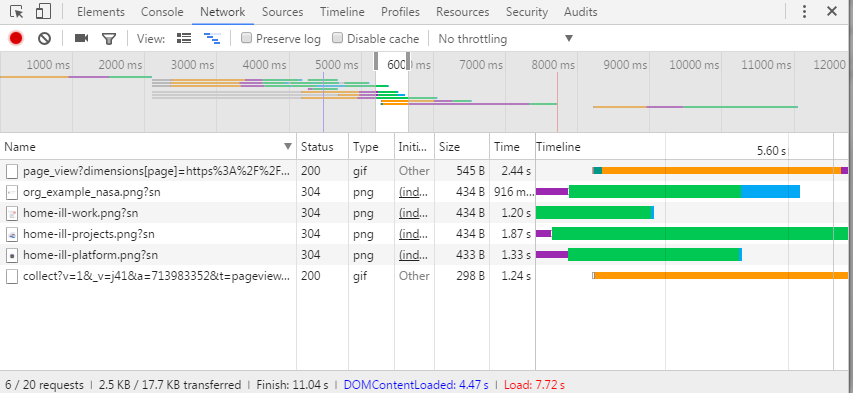Select the home-ill-work.png thumbnail icon
853x393 pixels.
pos(12,213)
